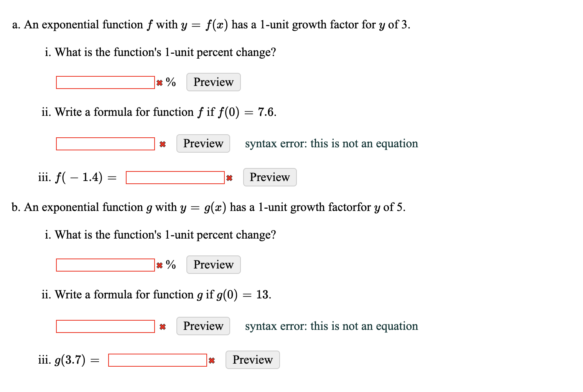Select the formula input field for function g

click(x=105, y=326)
